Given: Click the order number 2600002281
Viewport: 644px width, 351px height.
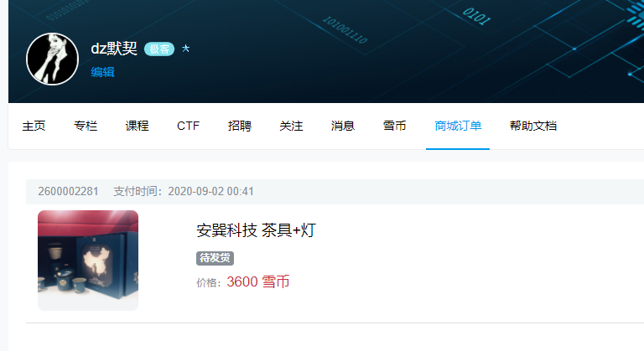Looking at the screenshot, I should (x=68, y=191).
